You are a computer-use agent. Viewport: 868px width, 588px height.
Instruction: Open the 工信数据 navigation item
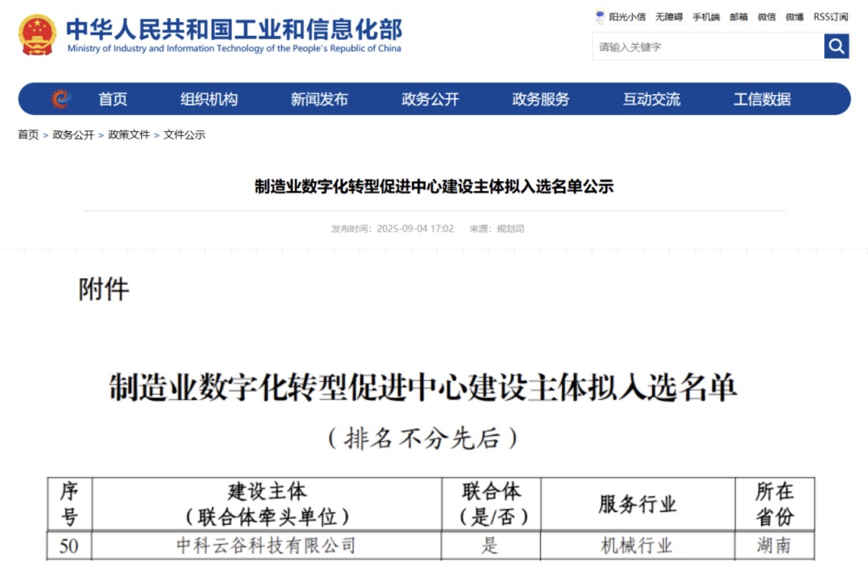pyautogui.click(x=762, y=99)
